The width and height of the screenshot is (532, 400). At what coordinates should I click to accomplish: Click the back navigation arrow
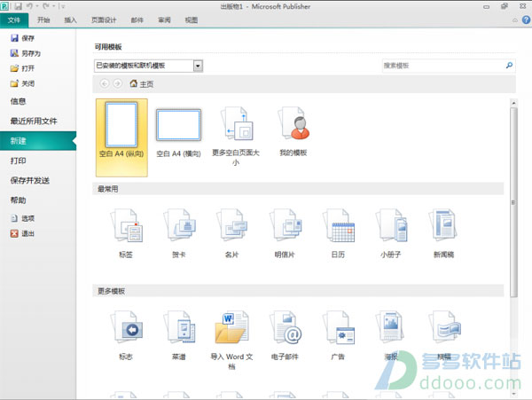coord(105,83)
